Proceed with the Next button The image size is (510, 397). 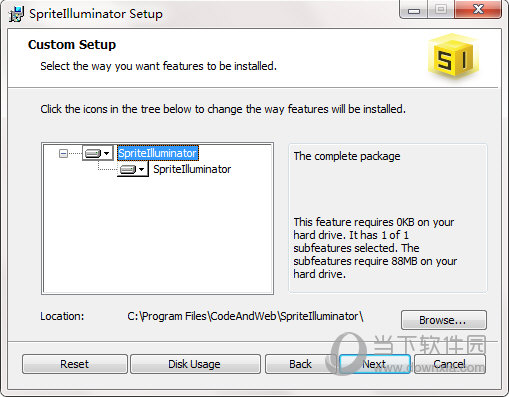pyautogui.click(x=375, y=364)
